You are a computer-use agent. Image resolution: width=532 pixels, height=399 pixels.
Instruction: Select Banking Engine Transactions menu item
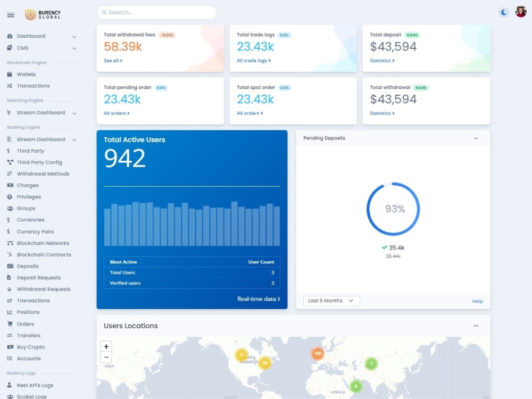tap(33, 301)
